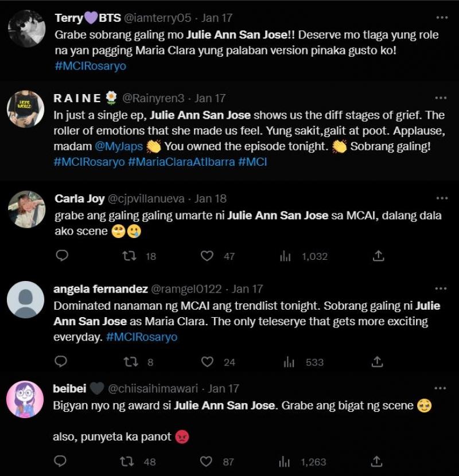Open the #MariaClaraAtIbarra hashtag

pos(181,162)
